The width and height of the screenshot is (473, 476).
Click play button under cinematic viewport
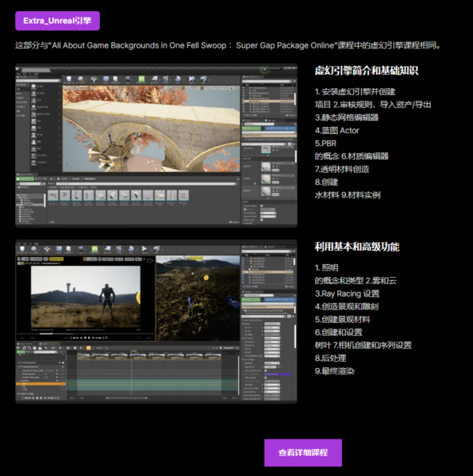coord(89,338)
